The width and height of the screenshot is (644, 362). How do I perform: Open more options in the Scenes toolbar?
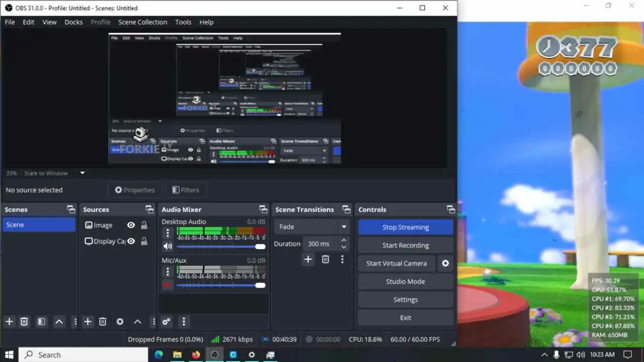pos(75,322)
